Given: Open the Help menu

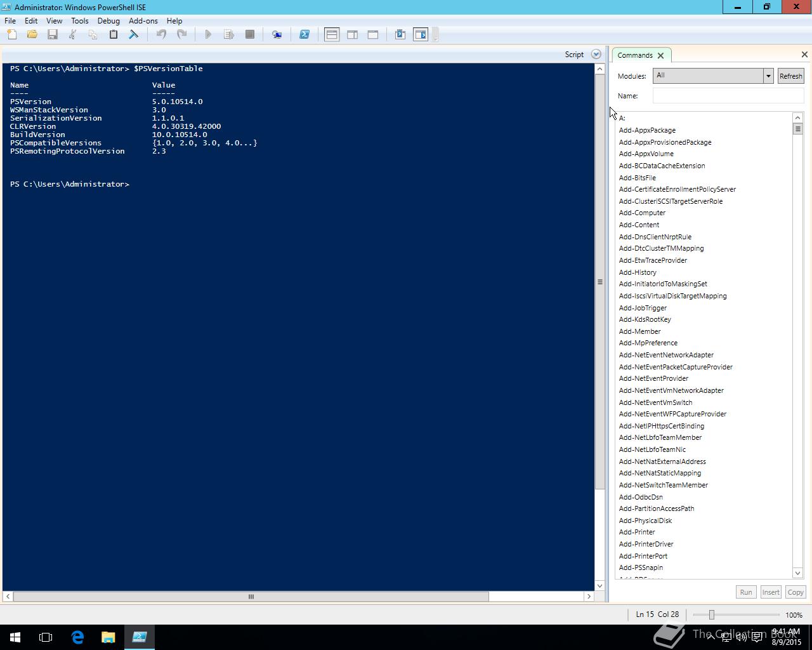Looking at the screenshot, I should 174,21.
